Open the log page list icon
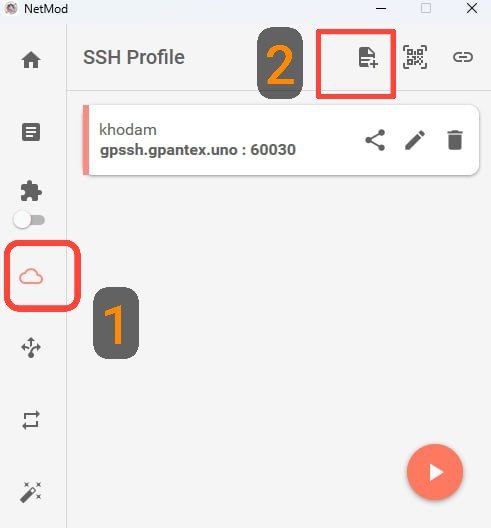Image resolution: width=491 pixels, height=528 pixels. (x=31, y=132)
